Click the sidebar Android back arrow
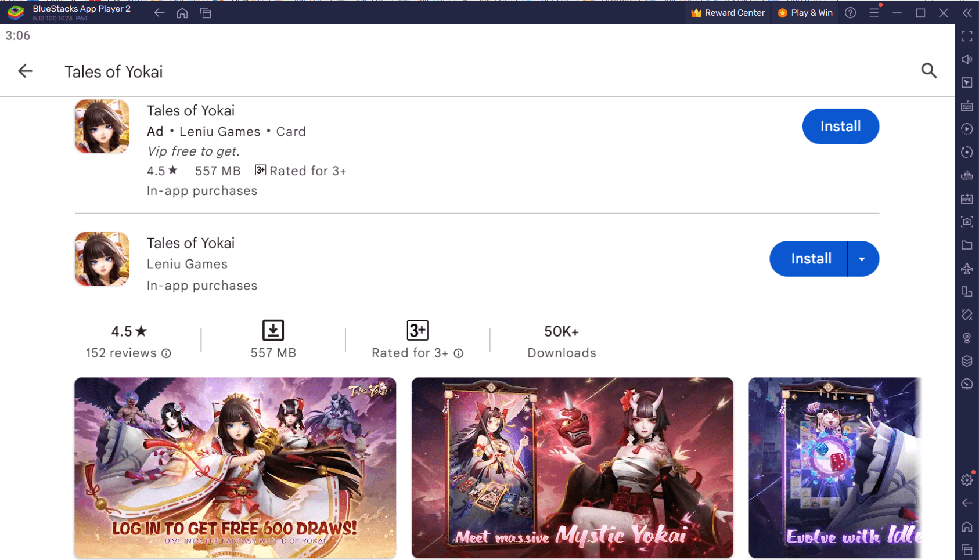Image resolution: width=979 pixels, height=560 pixels. click(x=967, y=503)
